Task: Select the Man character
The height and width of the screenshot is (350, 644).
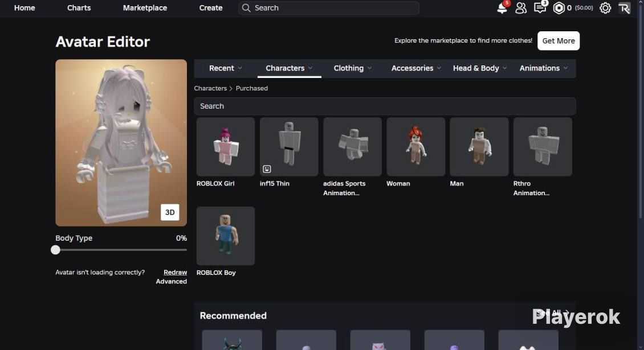Action: point(479,147)
